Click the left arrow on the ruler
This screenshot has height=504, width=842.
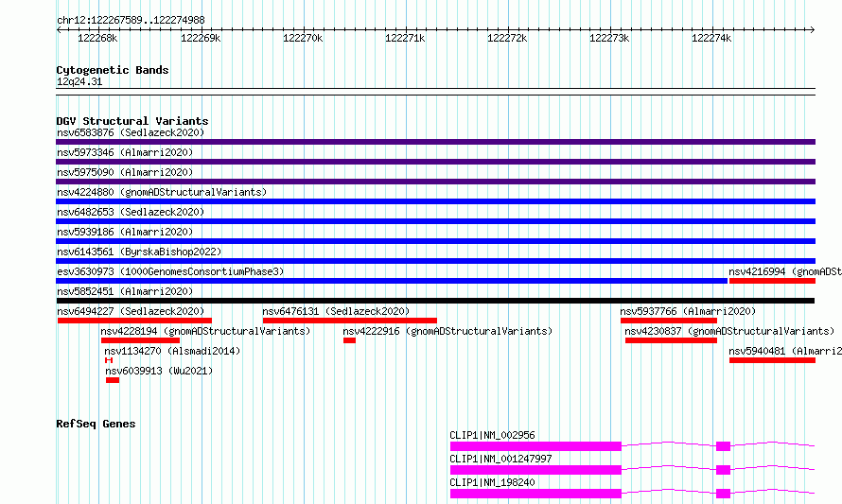click(x=59, y=30)
